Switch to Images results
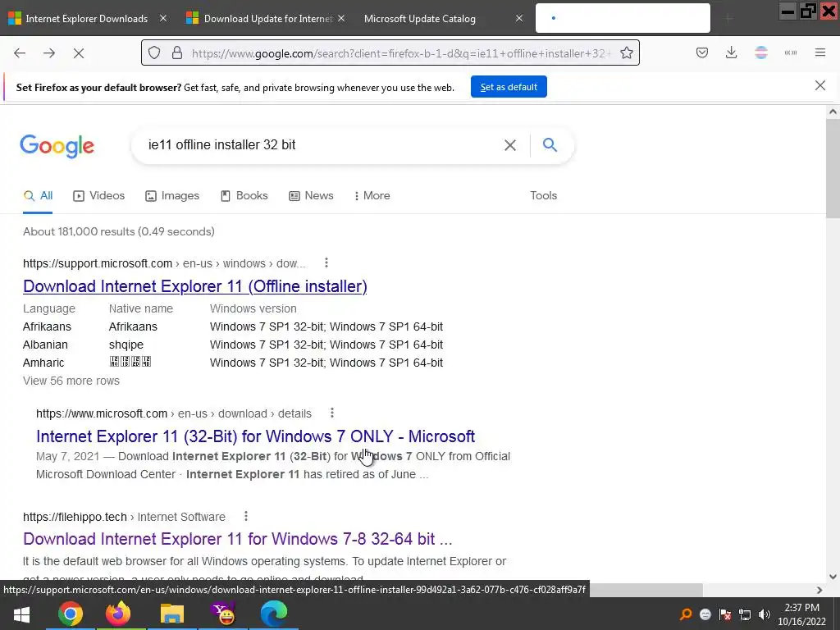This screenshot has width=840, height=630. pos(172,196)
